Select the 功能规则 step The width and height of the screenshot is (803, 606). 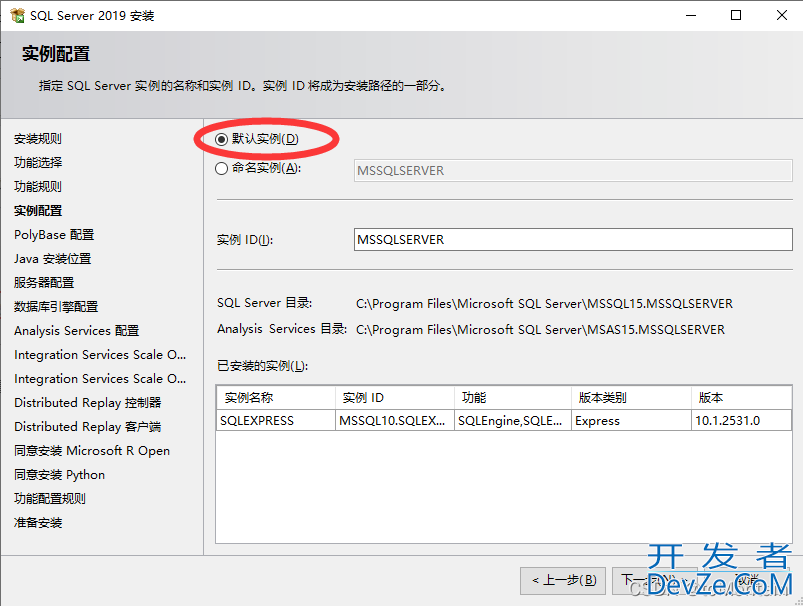tap(38, 186)
